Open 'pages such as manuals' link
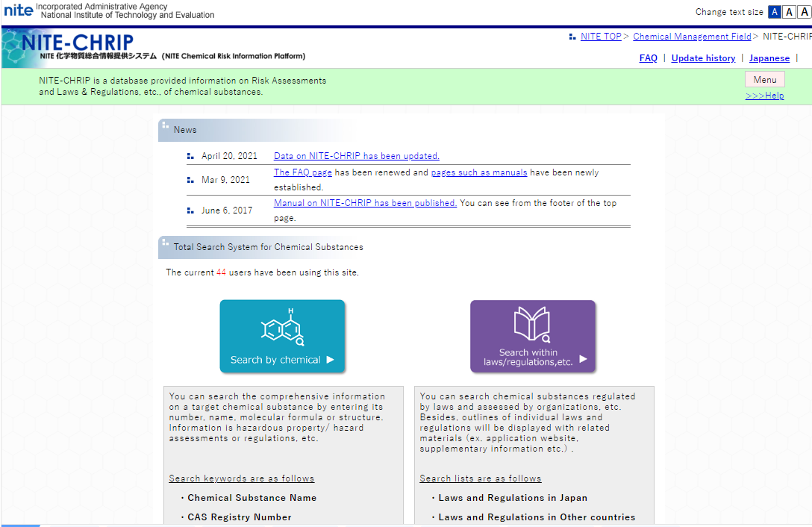This screenshot has height=527, width=812. tap(478, 172)
